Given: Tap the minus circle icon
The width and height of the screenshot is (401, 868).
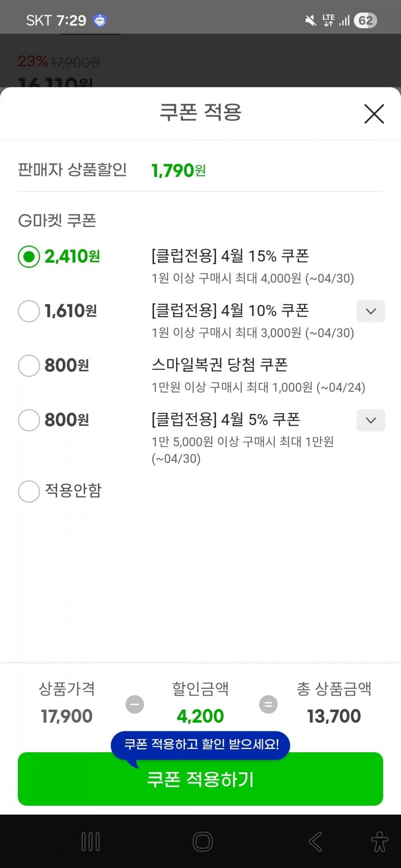Looking at the screenshot, I should (x=135, y=704).
